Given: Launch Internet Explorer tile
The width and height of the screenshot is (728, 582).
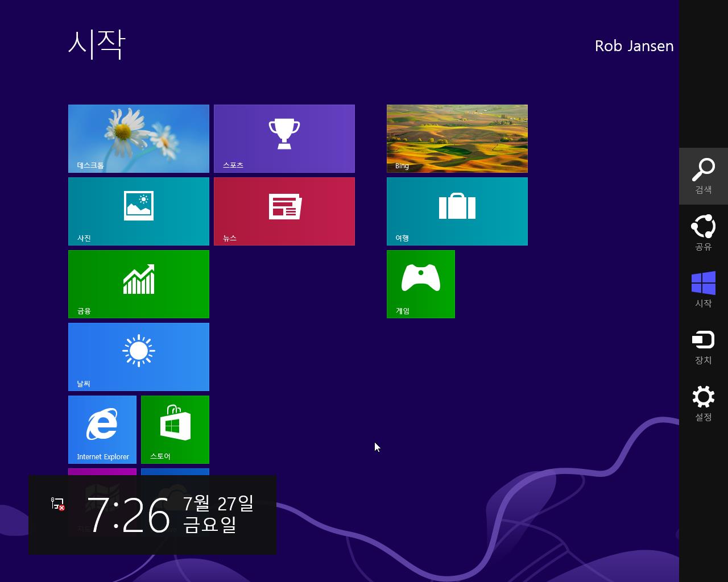Looking at the screenshot, I should tap(102, 430).
